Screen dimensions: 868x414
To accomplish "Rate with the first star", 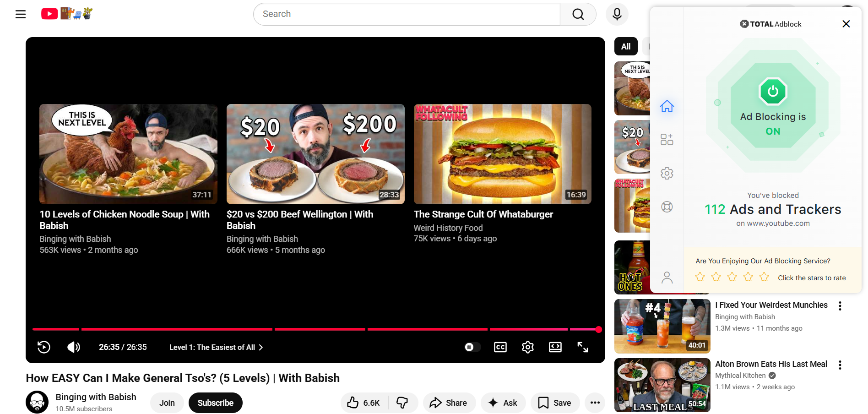I will coord(700,277).
